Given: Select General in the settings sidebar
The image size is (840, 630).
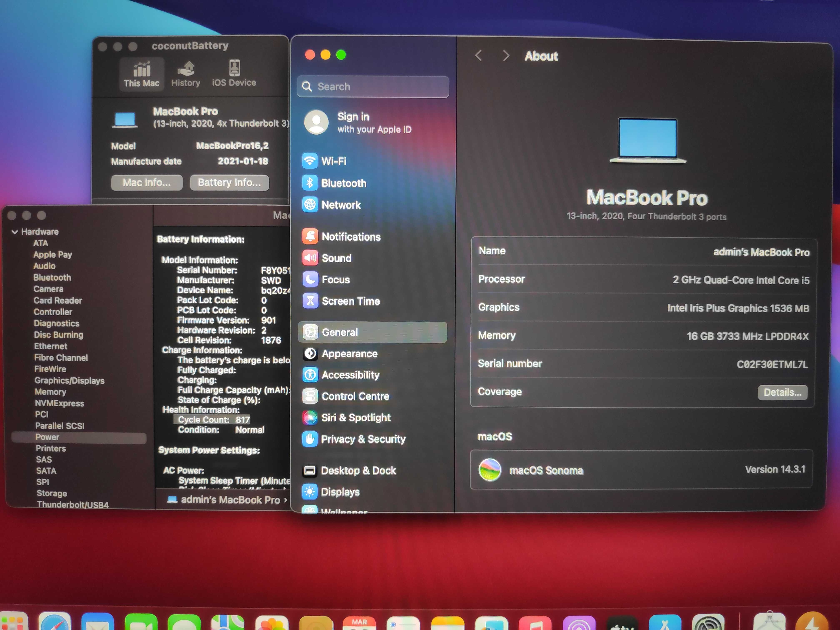Looking at the screenshot, I should click(x=372, y=332).
